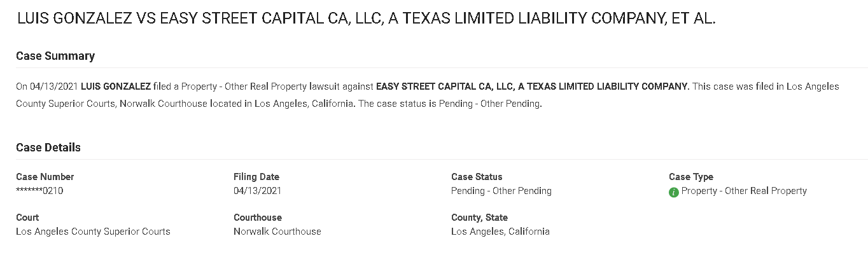This screenshot has height=257, width=868.
Task: Click Los Angeles County Superior Courts value
Action: 93,232
